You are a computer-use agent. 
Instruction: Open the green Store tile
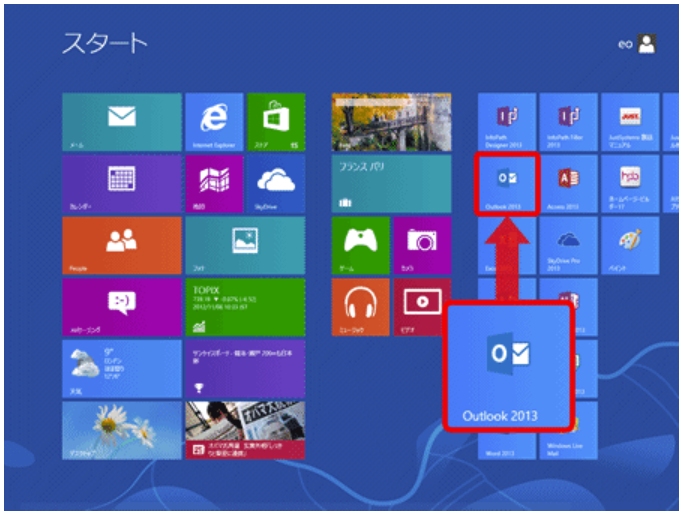point(276,122)
